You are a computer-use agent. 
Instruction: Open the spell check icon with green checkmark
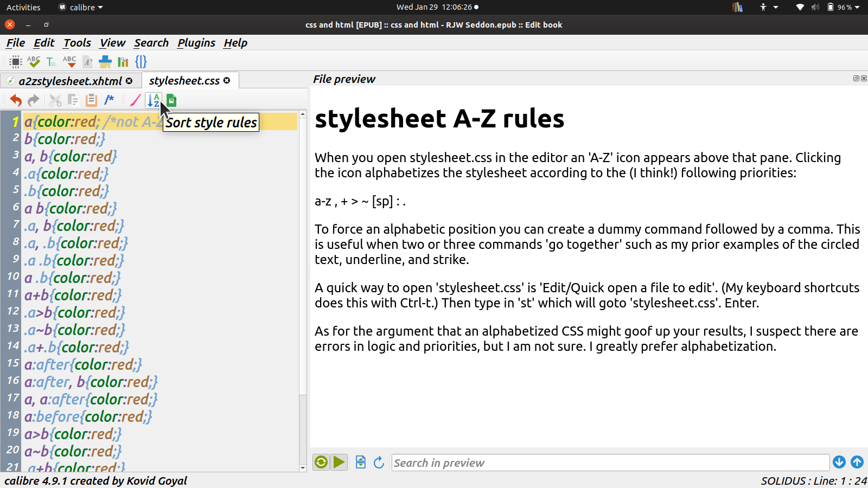[34, 62]
